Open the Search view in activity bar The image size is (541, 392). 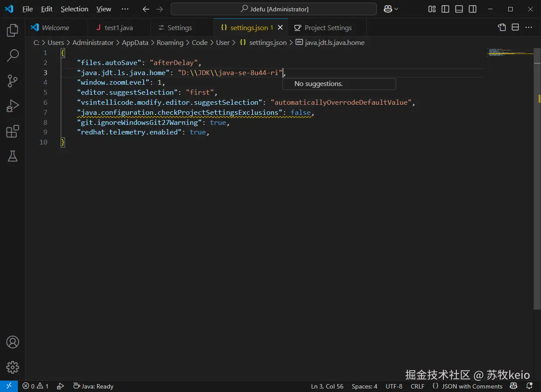[13, 55]
